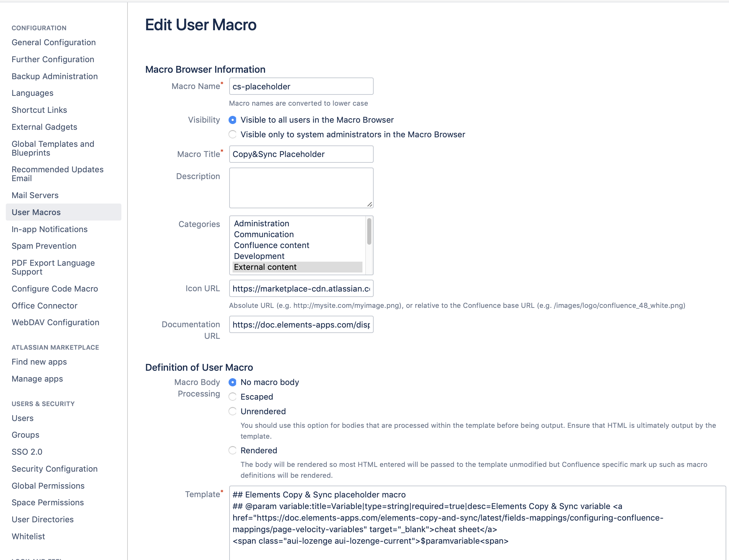Select 'No macro body' option
Image resolution: width=729 pixels, height=560 pixels.
click(x=233, y=382)
